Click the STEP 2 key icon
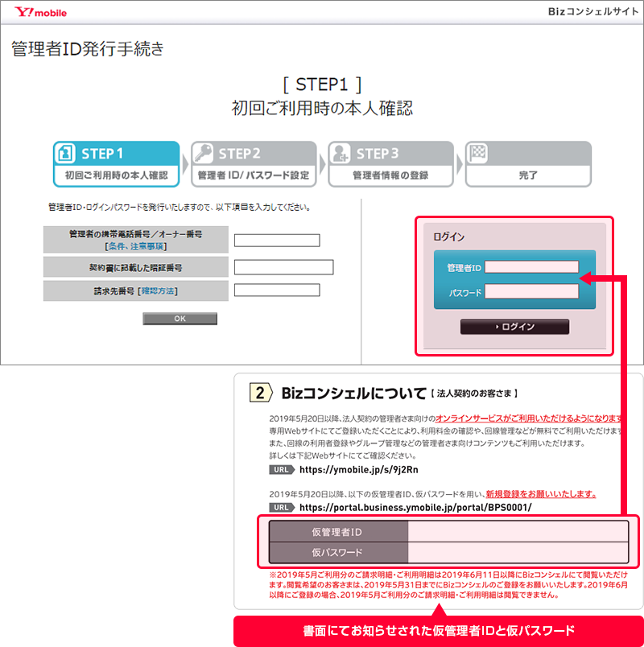644x647 pixels. (x=204, y=154)
